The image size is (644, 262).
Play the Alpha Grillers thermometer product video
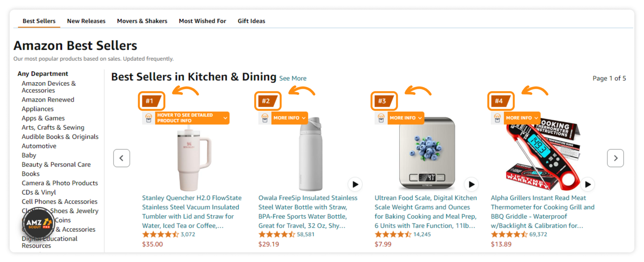(588, 184)
